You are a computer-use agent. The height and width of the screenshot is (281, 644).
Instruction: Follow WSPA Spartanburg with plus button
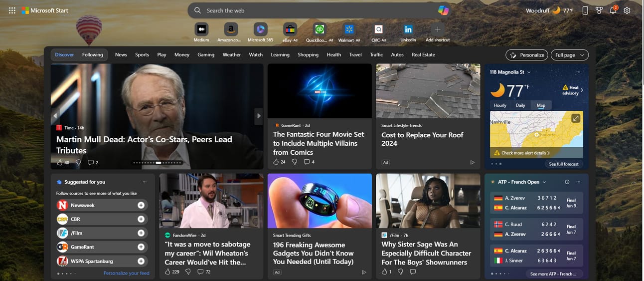click(141, 261)
